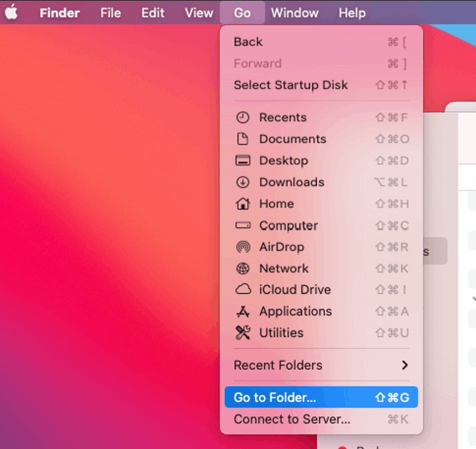
Task: Click the AirDrop icon
Action: 243,247
